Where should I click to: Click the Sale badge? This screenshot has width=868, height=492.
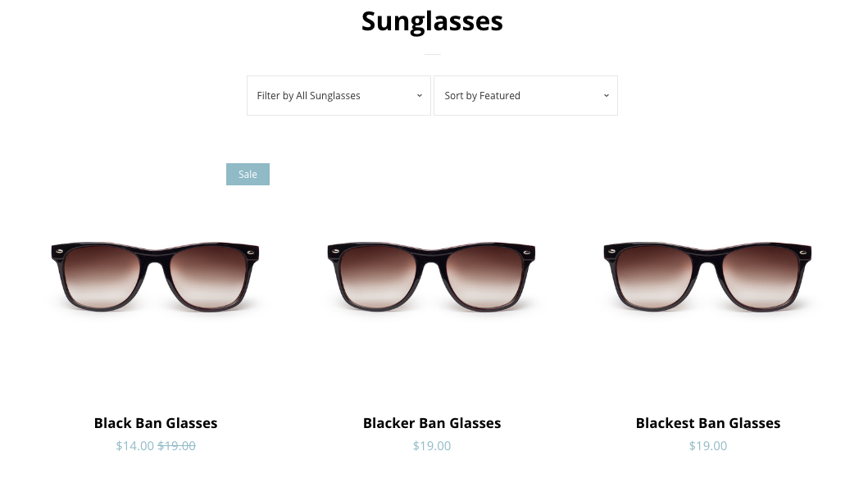click(248, 174)
